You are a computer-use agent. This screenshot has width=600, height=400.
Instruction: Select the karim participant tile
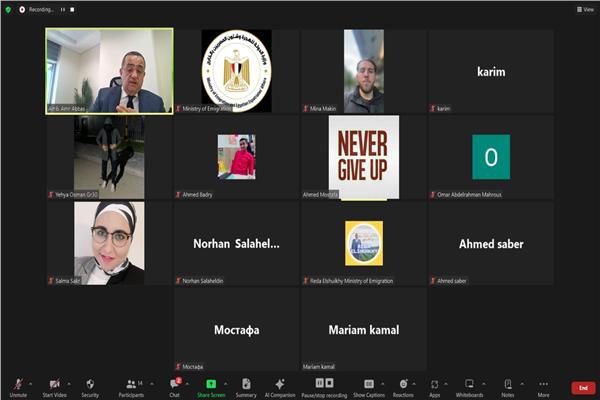(x=491, y=71)
